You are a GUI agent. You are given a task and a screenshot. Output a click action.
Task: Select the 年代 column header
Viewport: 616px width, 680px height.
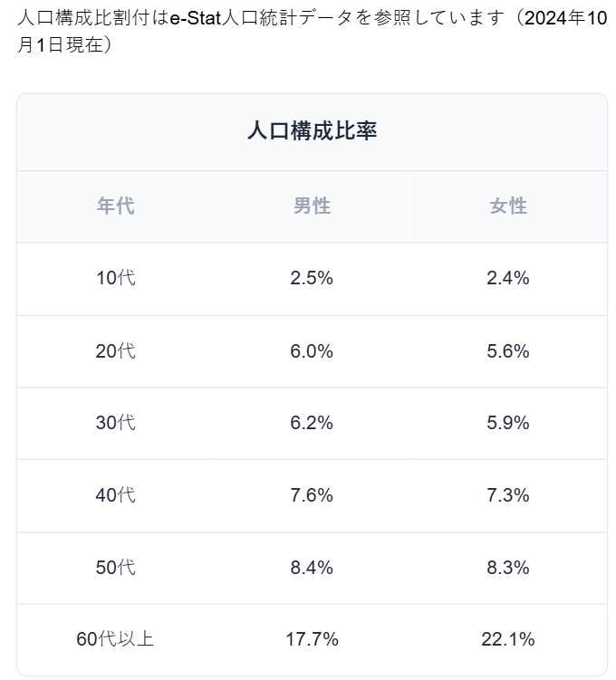click(115, 206)
